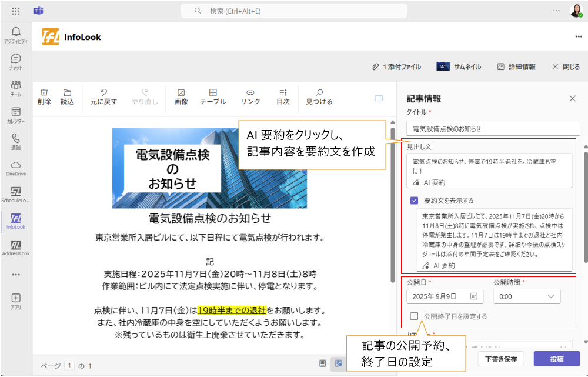Image resolution: width=588 pixels, height=377 pixels.
Task: Open InfoLook more options menu
Action: (578, 36)
